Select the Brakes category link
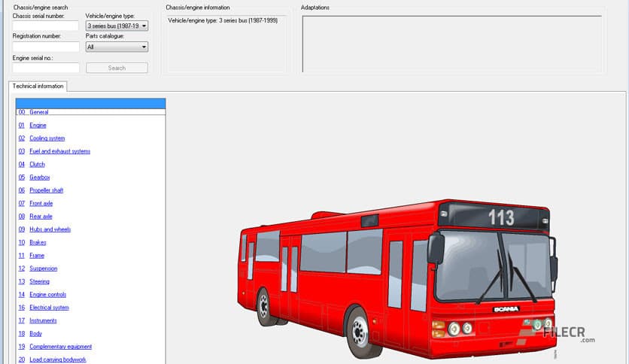The image size is (629, 364). [38, 242]
